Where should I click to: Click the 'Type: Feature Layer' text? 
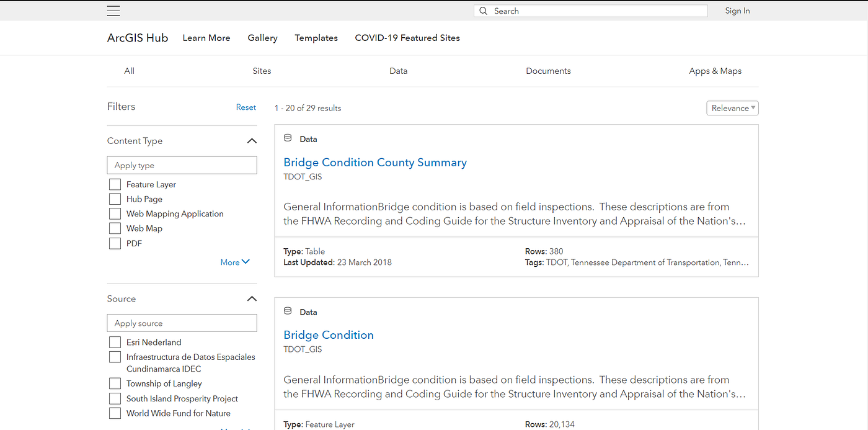[x=319, y=424]
